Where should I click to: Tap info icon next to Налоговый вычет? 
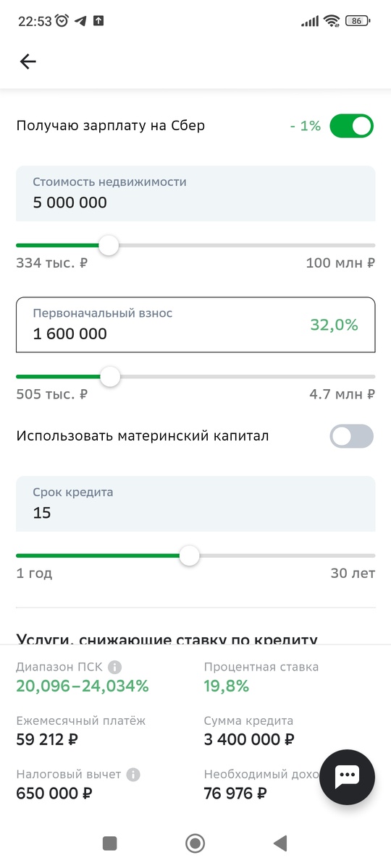point(133,775)
